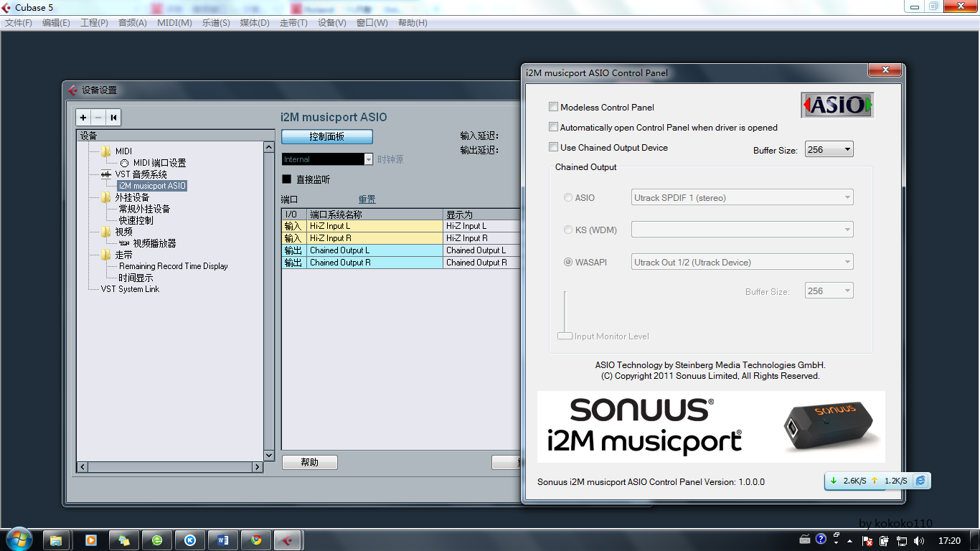980x551 pixels.
Task: Click the IE icon in network speed widget
Action: click(x=920, y=481)
